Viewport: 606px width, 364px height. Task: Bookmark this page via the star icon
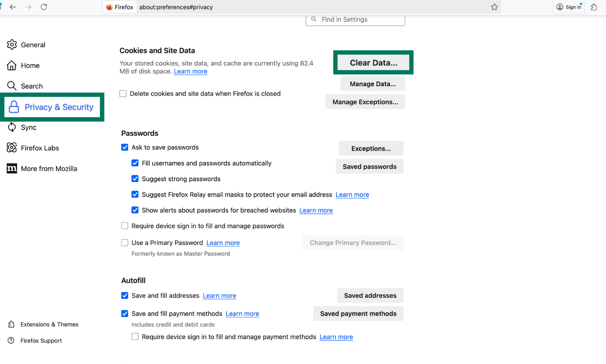(x=494, y=7)
